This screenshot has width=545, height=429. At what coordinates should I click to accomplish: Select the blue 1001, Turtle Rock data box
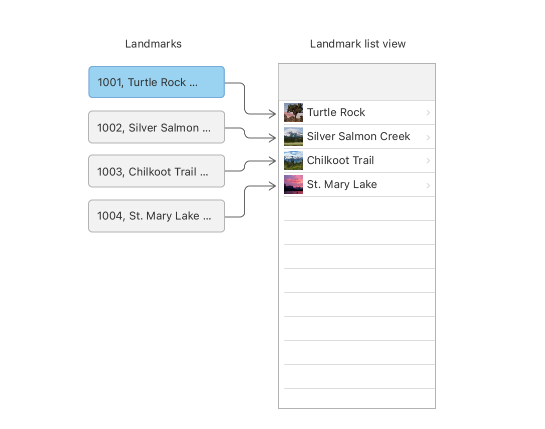pos(156,82)
